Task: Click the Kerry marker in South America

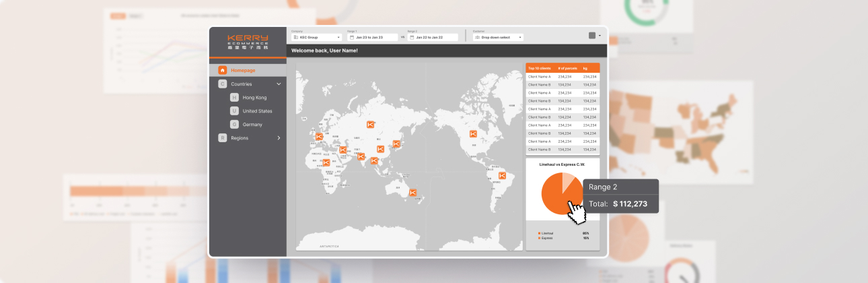Action: tap(502, 175)
